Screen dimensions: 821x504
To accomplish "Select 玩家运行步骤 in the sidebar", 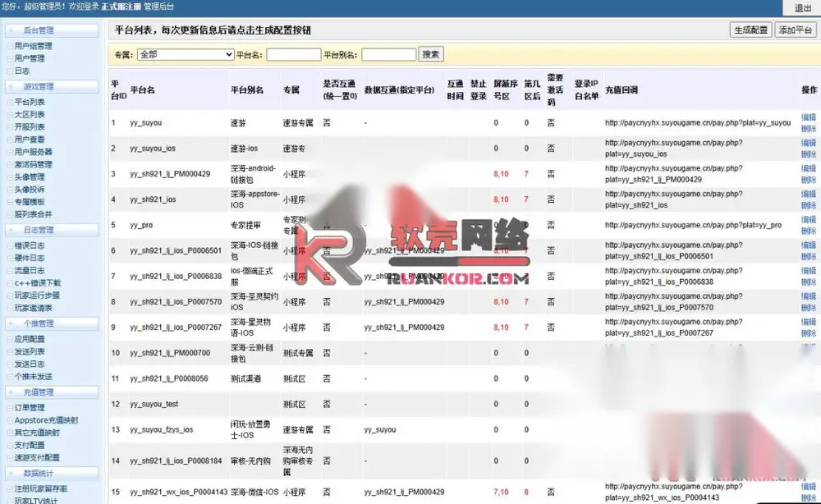I will click(37, 296).
